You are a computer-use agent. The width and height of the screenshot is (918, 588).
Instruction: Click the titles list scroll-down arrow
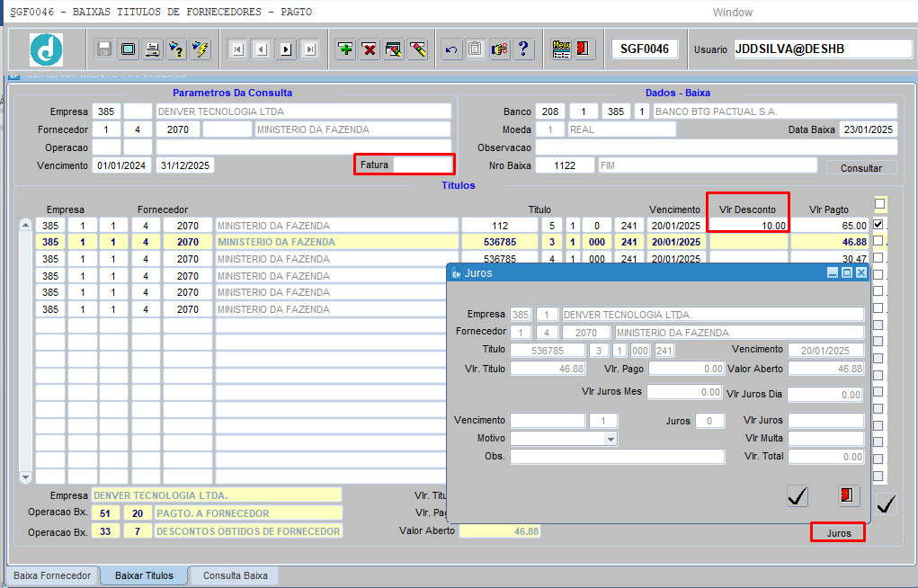coord(25,478)
